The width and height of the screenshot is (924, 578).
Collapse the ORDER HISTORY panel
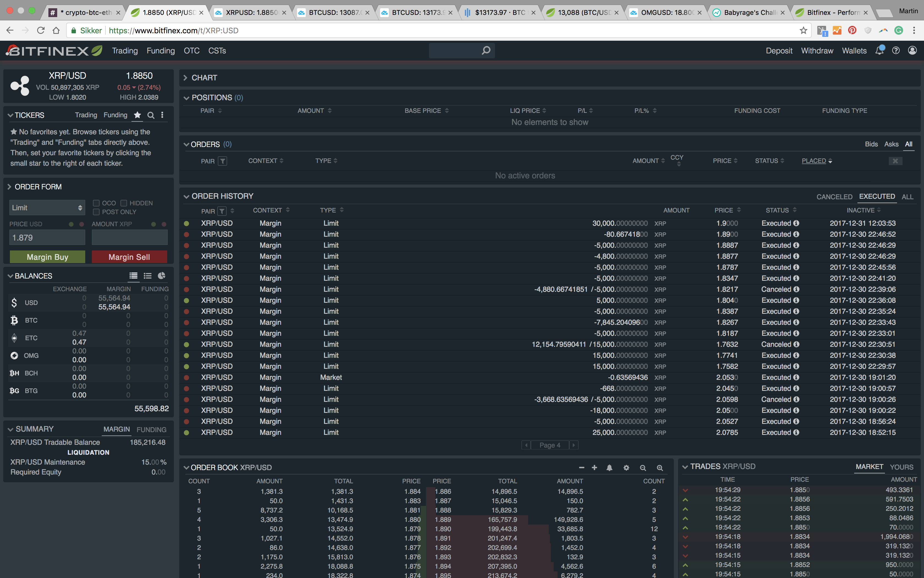(x=186, y=197)
